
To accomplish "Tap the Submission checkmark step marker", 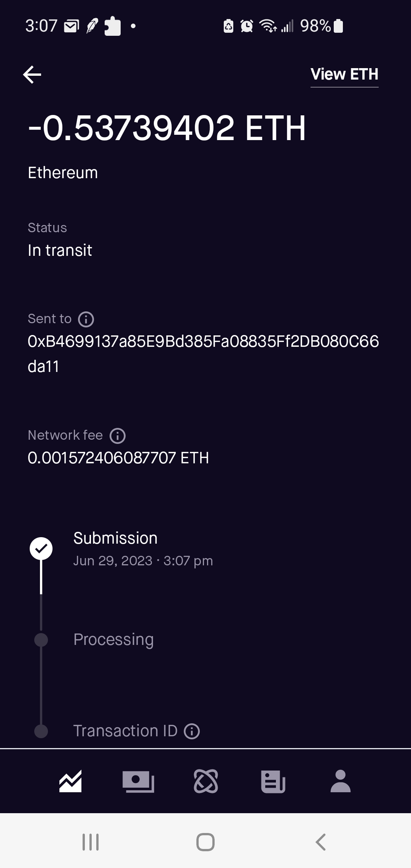I will click(41, 549).
